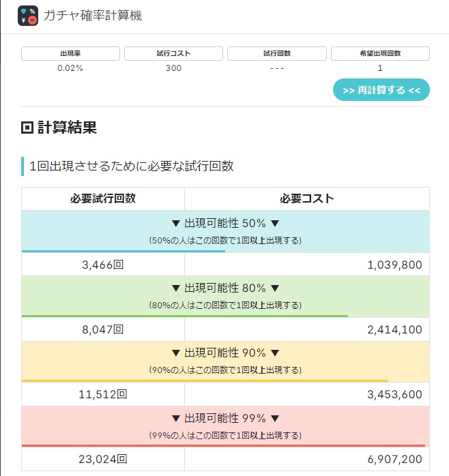Select the 試行コスト label box
The height and width of the screenshot is (476, 449).
(173, 53)
